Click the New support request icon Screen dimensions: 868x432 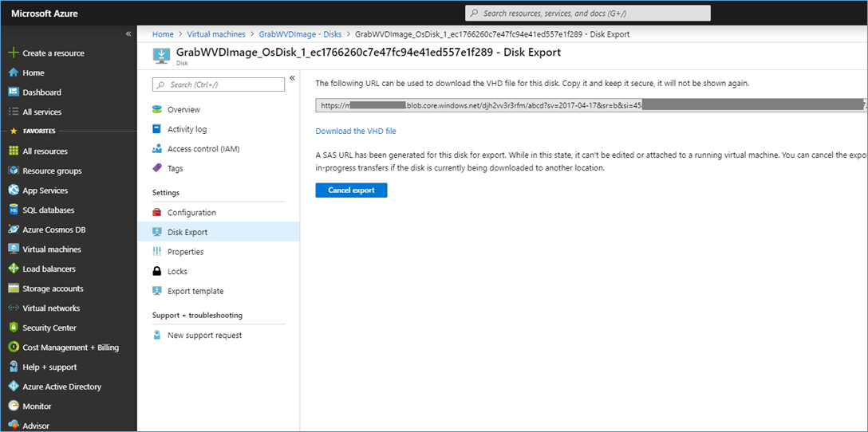[x=157, y=336]
